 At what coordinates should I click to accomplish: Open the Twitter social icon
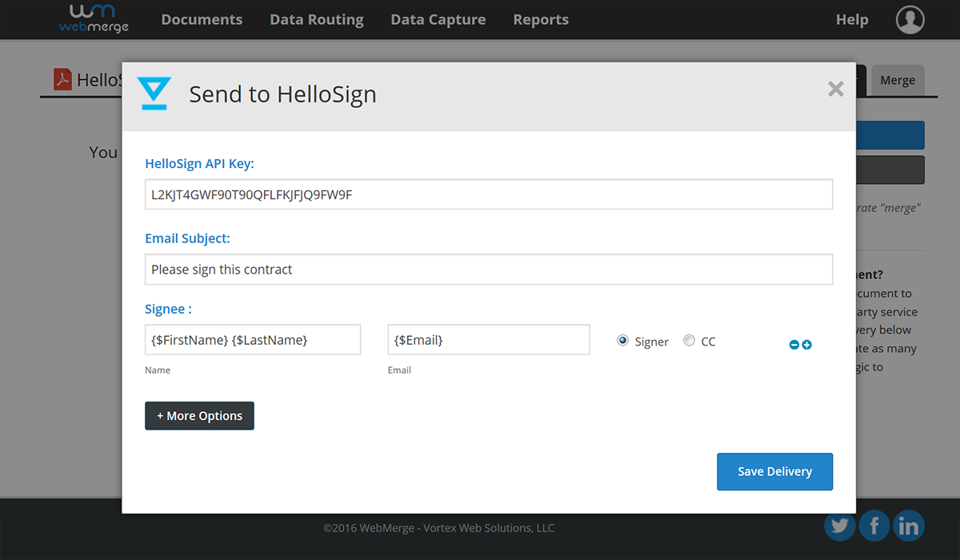pyautogui.click(x=839, y=526)
